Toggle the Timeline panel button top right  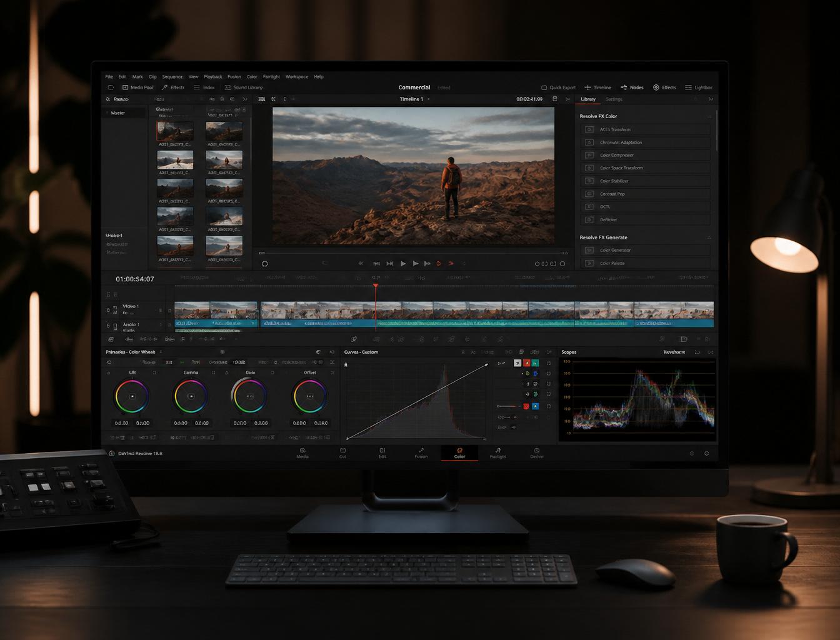point(597,87)
